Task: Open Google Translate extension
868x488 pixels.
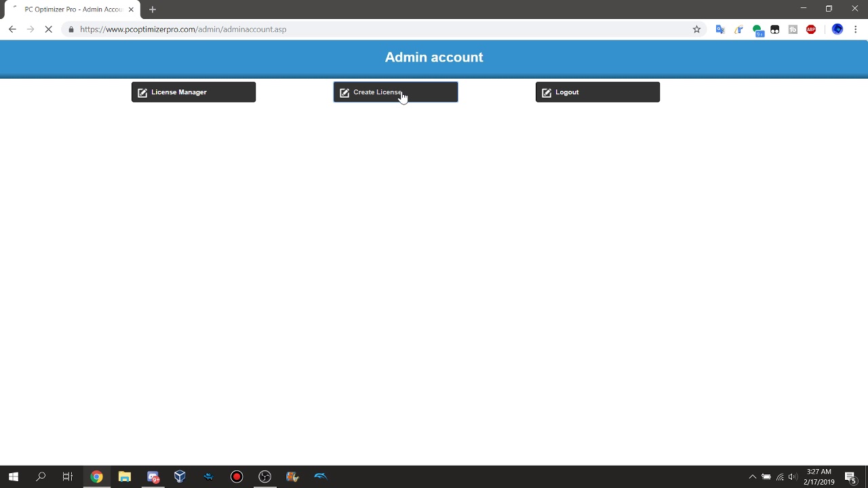Action: [x=720, y=29]
